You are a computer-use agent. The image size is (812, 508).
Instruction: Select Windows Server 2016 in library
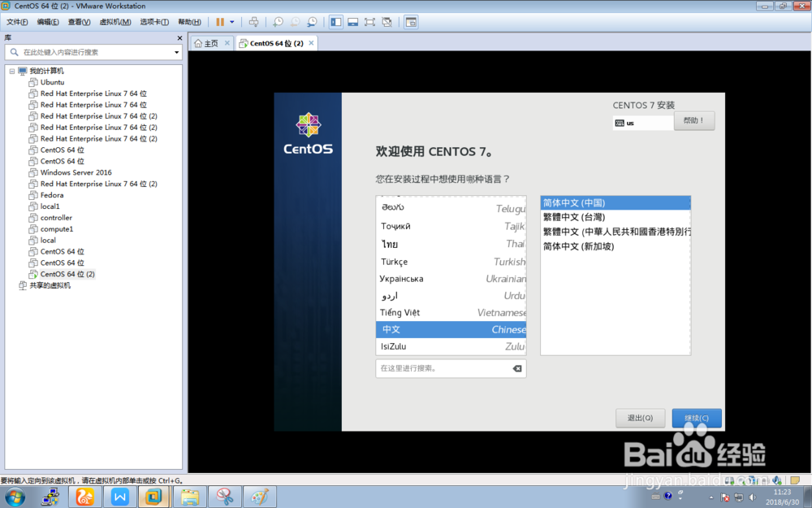pyautogui.click(x=76, y=172)
